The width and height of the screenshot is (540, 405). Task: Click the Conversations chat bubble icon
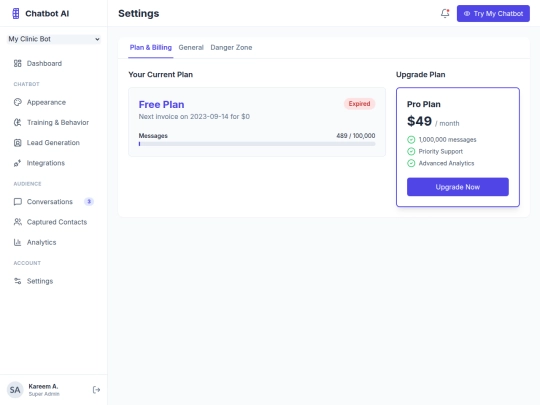(18, 202)
